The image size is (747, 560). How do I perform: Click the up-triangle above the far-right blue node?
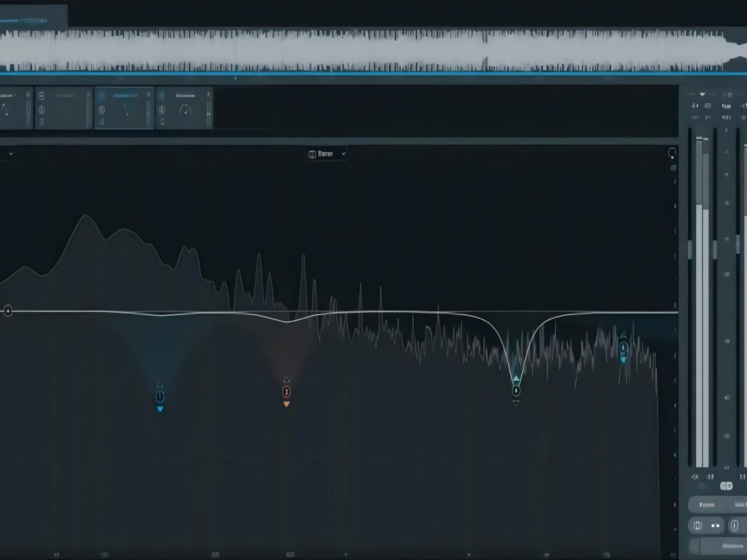623,336
